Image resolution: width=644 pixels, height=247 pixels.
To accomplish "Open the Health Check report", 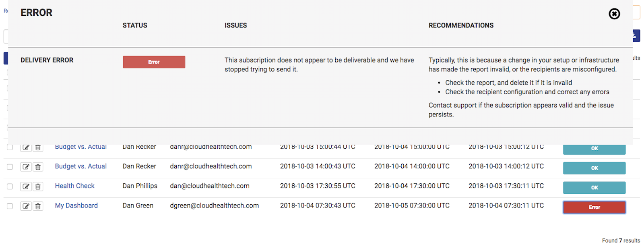I will 74,186.
